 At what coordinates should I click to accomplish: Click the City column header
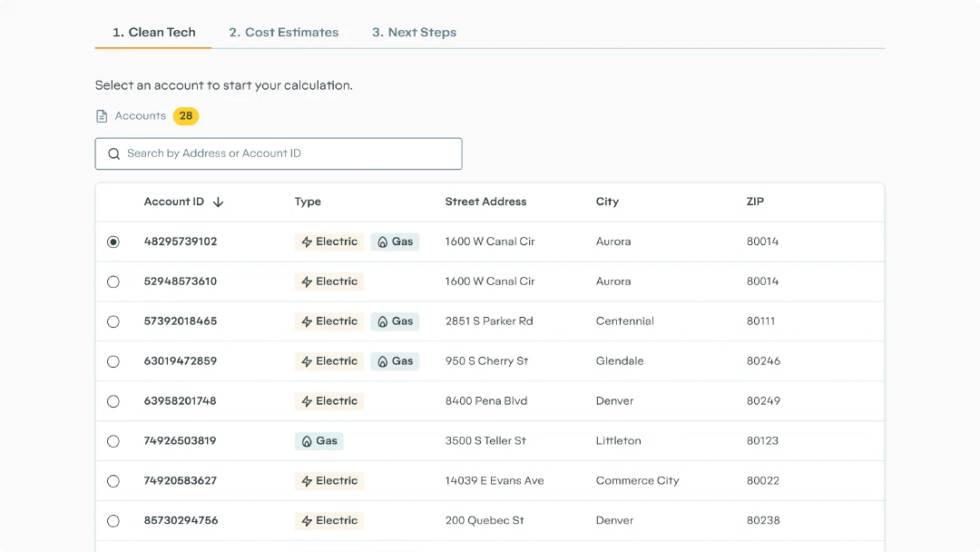tap(607, 202)
